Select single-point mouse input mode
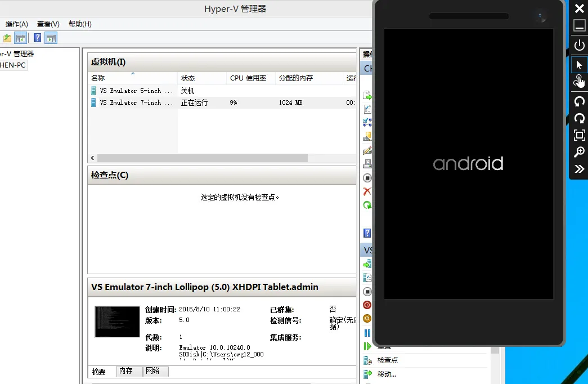This screenshot has height=384, width=588. coord(579,65)
